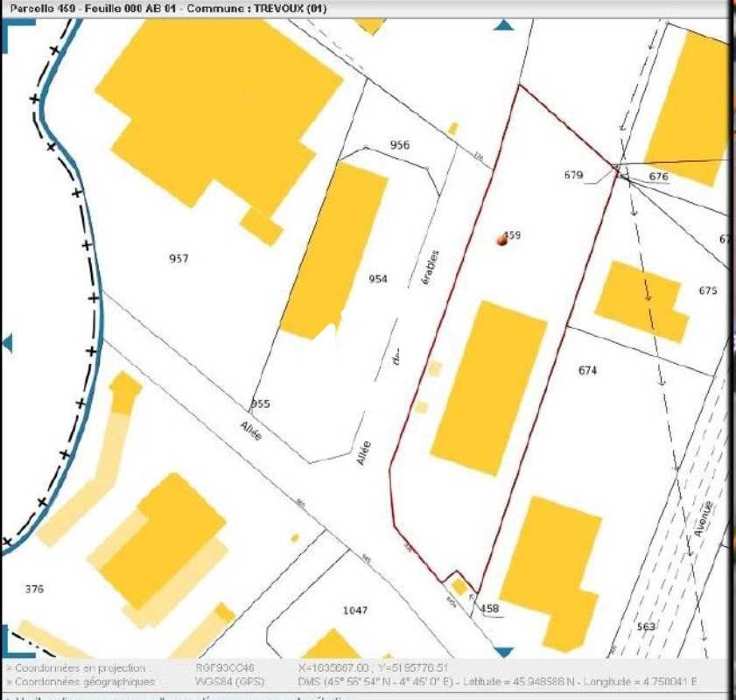Screen dimensions: 736x700
Task: Select the parcel 957 label
Action: pyautogui.click(x=179, y=258)
